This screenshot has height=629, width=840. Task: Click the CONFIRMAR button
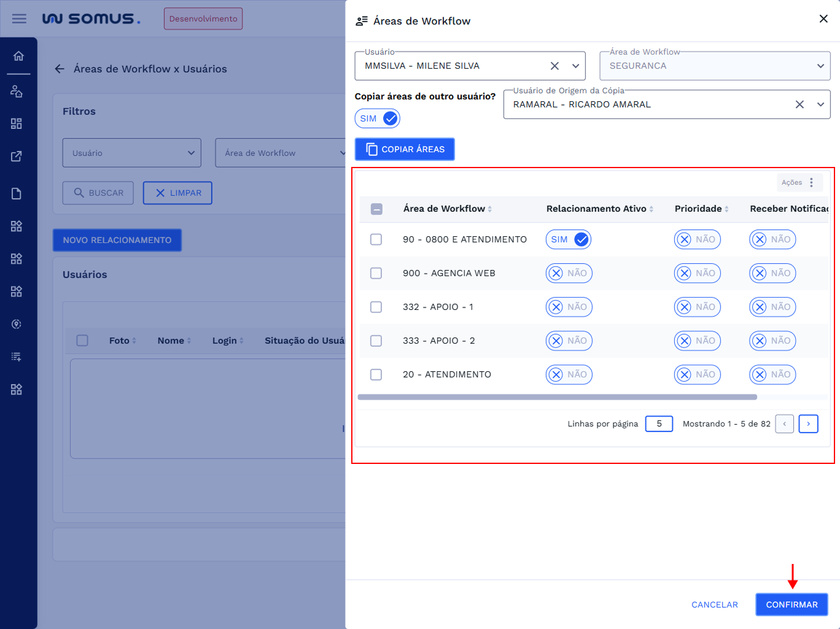791,604
